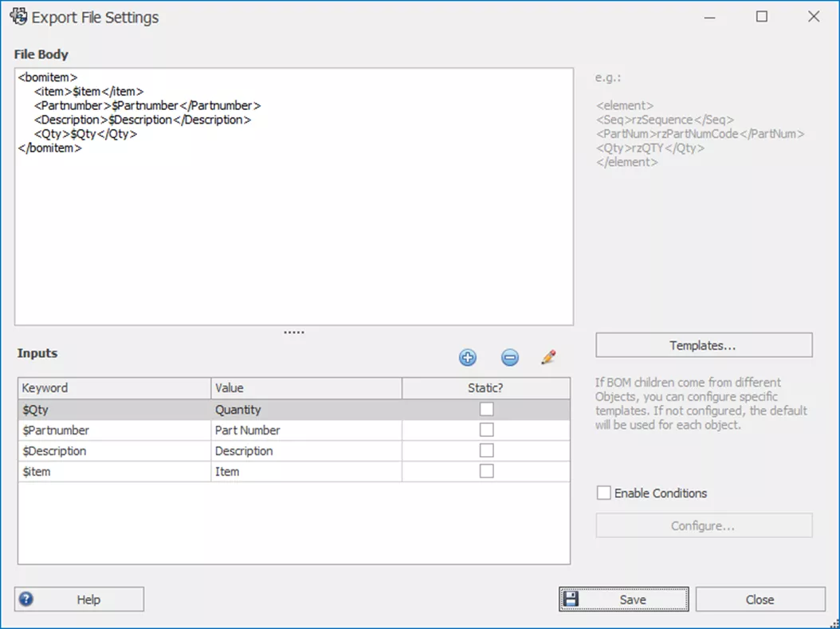The height and width of the screenshot is (629, 840).
Task: Enable the Enable Conditions checkbox
Action: coord(604,493)
